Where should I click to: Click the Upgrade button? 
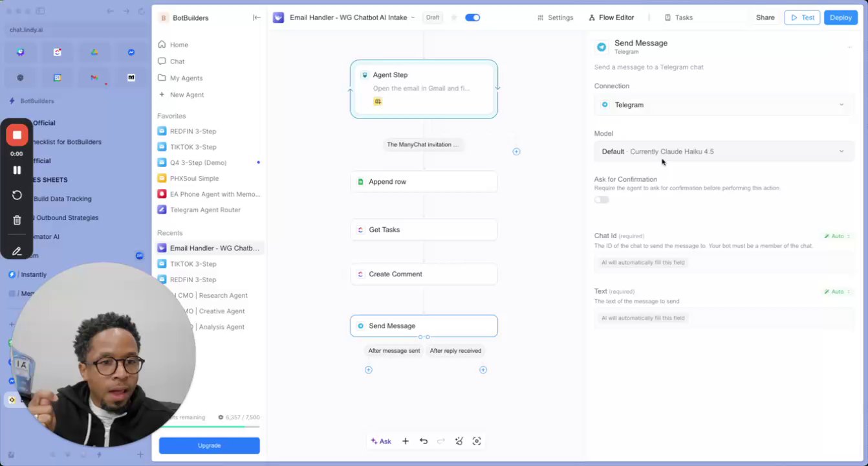click(x=209, y=445)
